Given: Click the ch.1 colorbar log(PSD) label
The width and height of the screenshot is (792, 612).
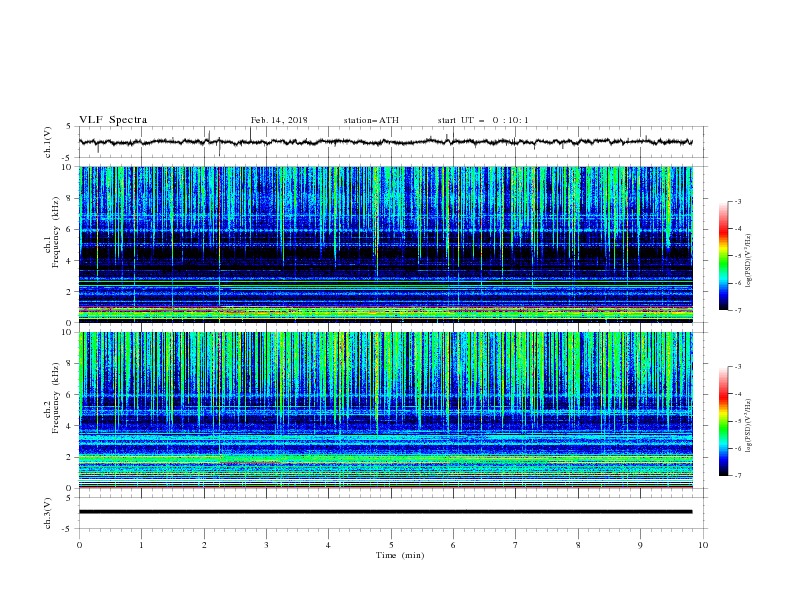Looking at the screenshot, I should 748,261.
